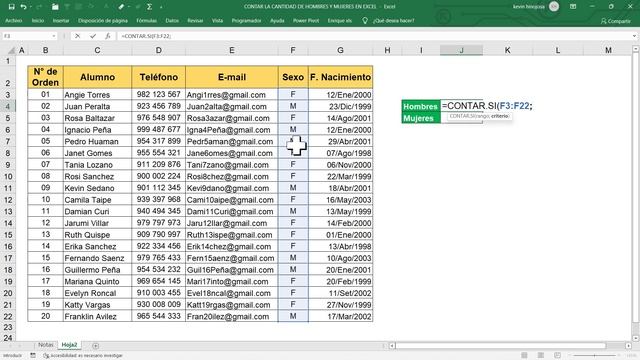The image size is (640, 360).
Task: Select column J header
Action: pos(461,50)
